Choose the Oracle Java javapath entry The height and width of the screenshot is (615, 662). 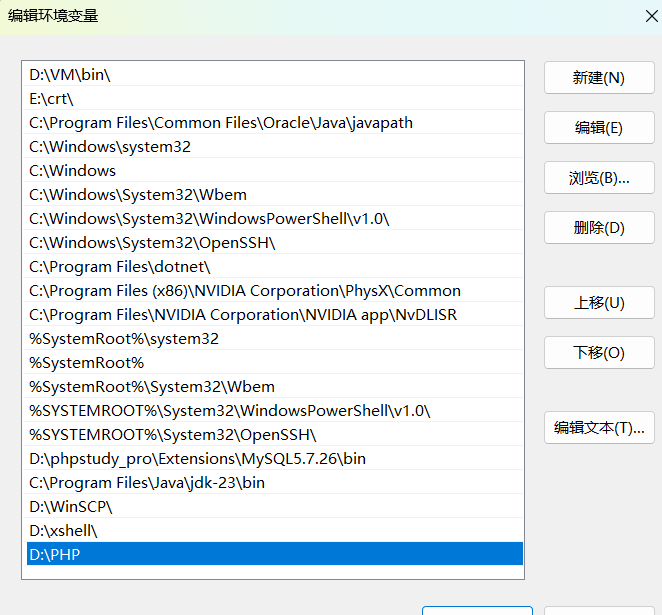pyautogui.click(x=220, y=123)
